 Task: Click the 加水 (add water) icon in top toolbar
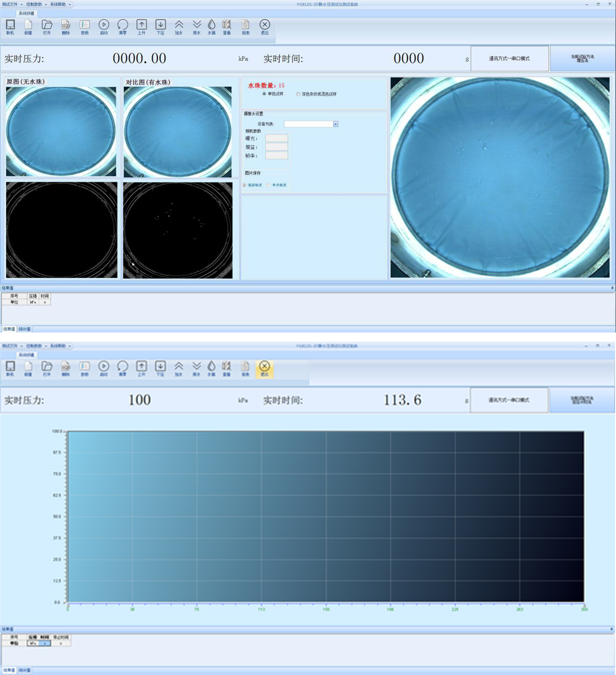point(179,27)
